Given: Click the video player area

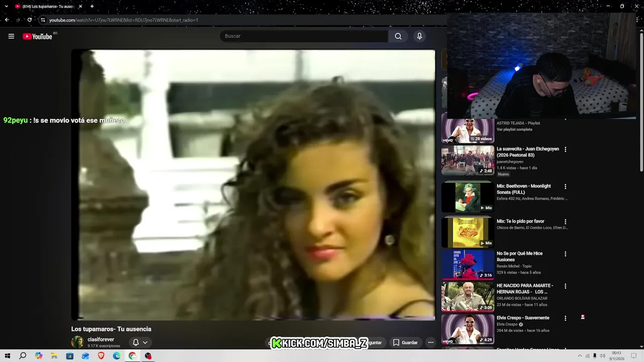Looking at the screenshot, I should [x=253, y=185].
